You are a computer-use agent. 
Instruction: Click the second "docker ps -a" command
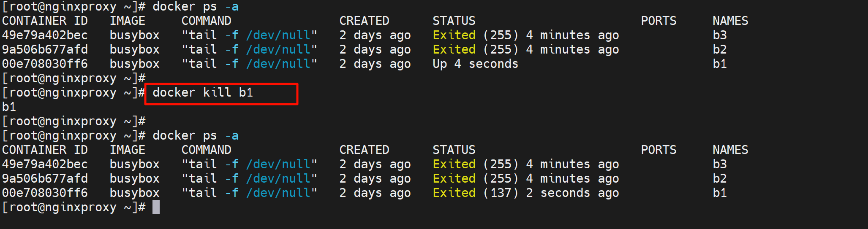pos(195,136)
